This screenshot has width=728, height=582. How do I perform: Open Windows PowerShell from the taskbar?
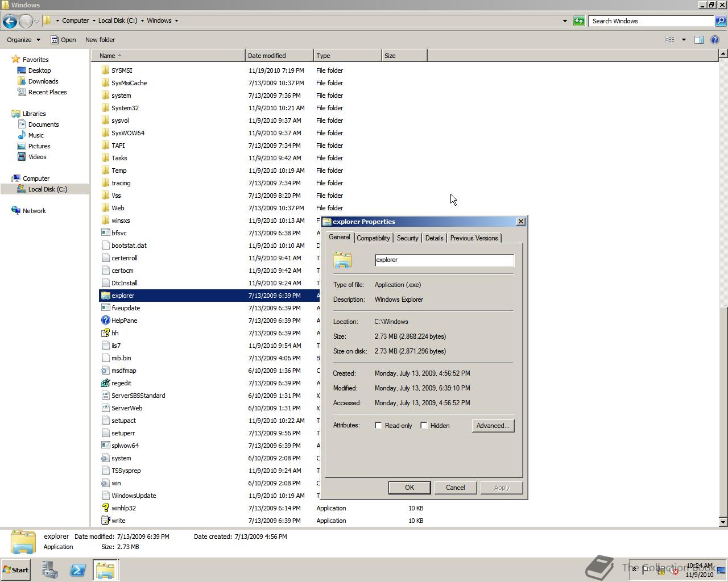click(x=78, y=570)
